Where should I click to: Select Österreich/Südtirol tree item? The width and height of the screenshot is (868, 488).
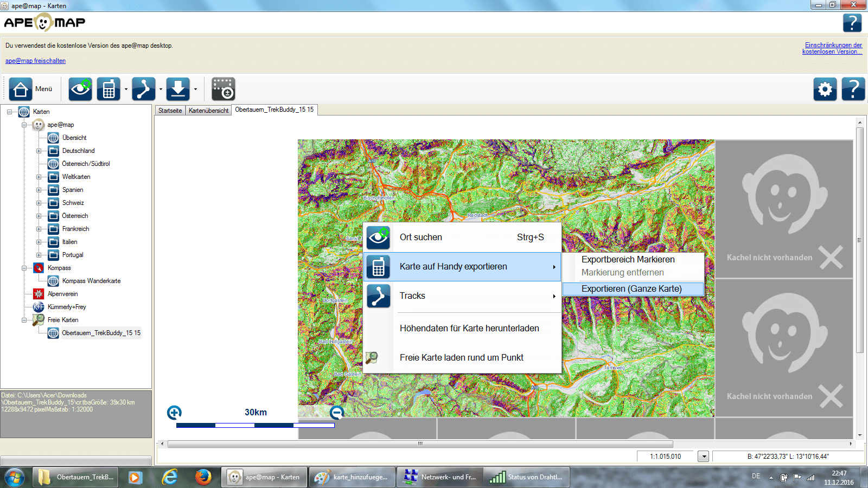click(x=86, y=164)
